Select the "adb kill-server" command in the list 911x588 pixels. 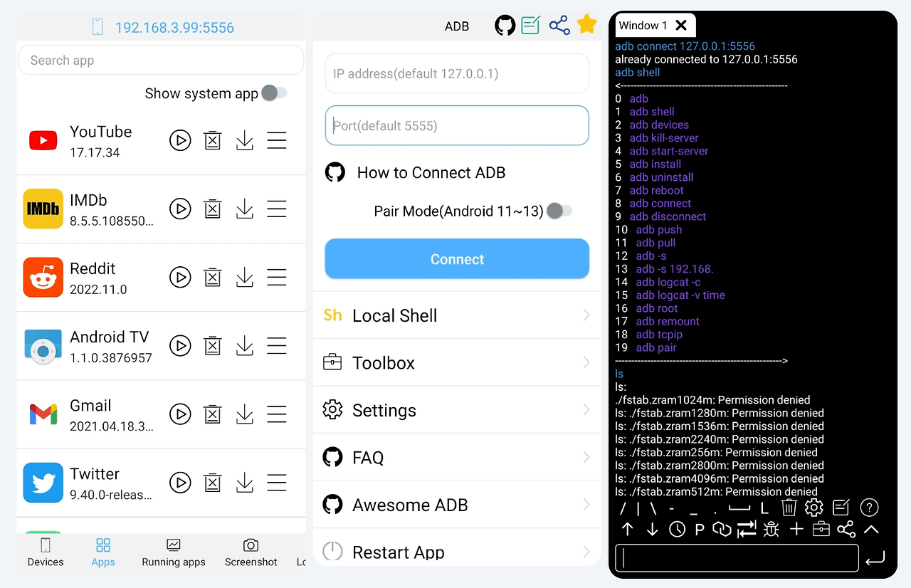(x=664, y=138)
